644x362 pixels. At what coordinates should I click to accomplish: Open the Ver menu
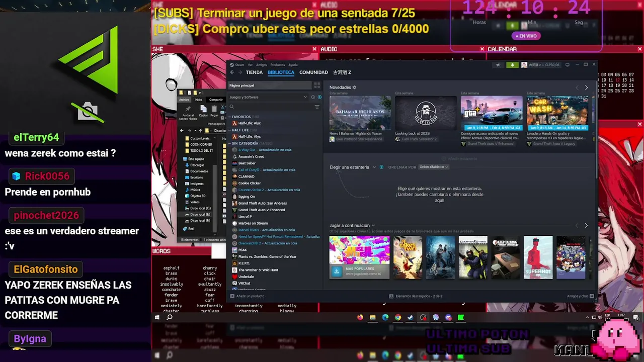pos(250,65)
